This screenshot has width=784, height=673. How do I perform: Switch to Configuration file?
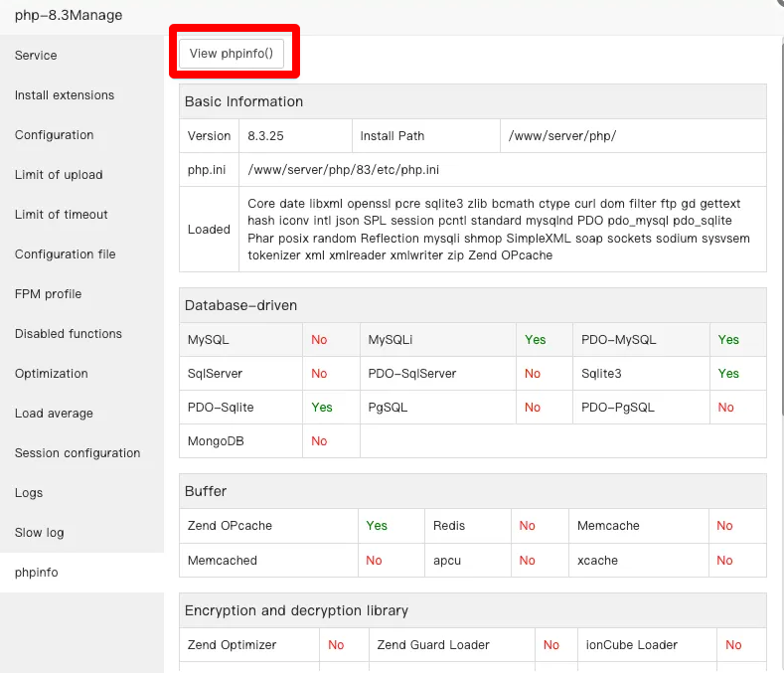(82, 254)
